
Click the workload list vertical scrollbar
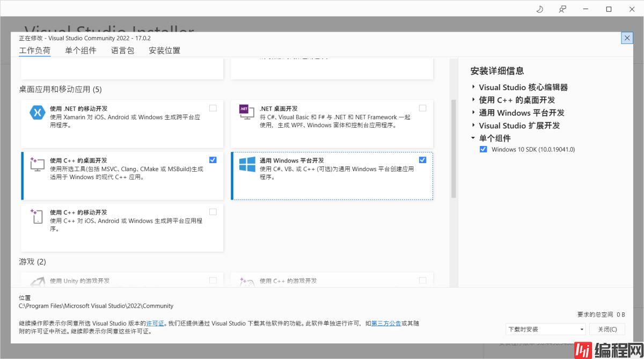click(x=453, y=148)
